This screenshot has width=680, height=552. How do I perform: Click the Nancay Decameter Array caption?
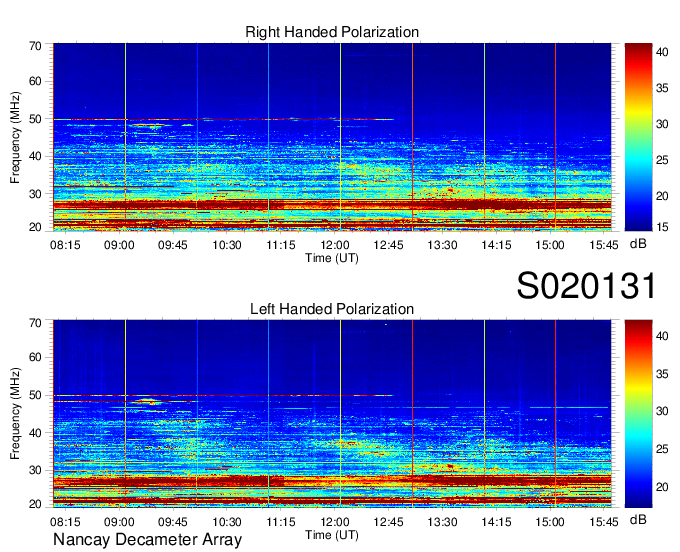[147, 540]
